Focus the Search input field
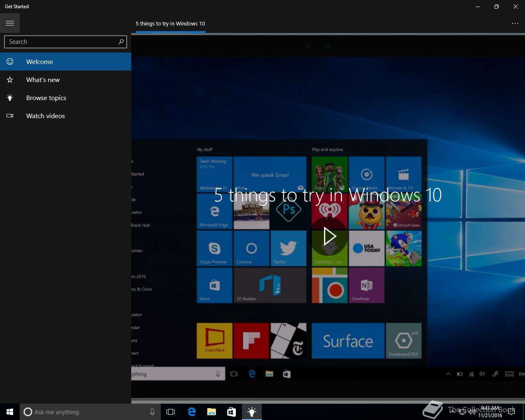Viewport: 525px width, 420px height. 66,42
